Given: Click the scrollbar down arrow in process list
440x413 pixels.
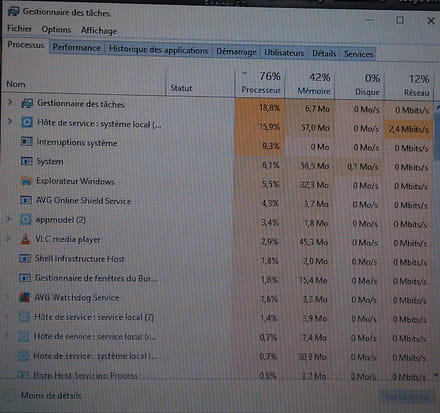Looking at the screenshot, I should (436, 375).
